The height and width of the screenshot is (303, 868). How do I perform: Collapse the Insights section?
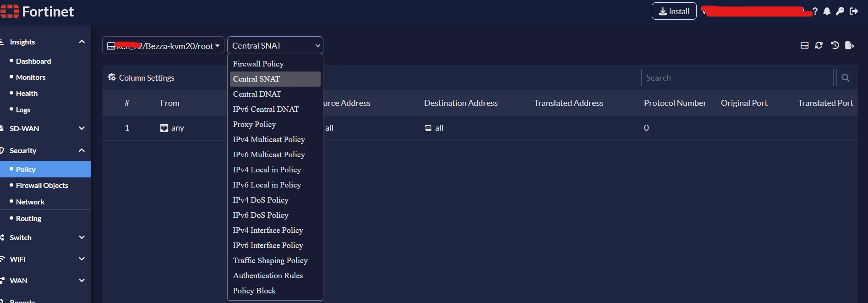[82, 42]
